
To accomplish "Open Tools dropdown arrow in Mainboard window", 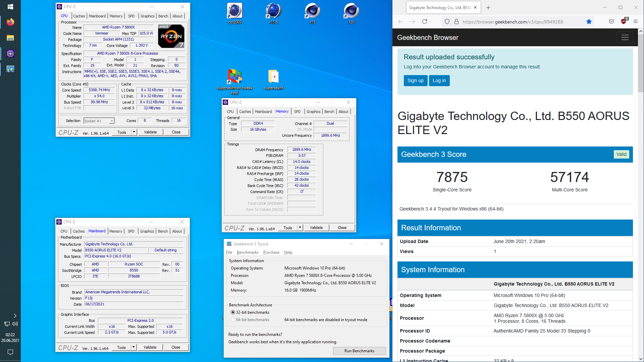I will (x=133, y=347).
